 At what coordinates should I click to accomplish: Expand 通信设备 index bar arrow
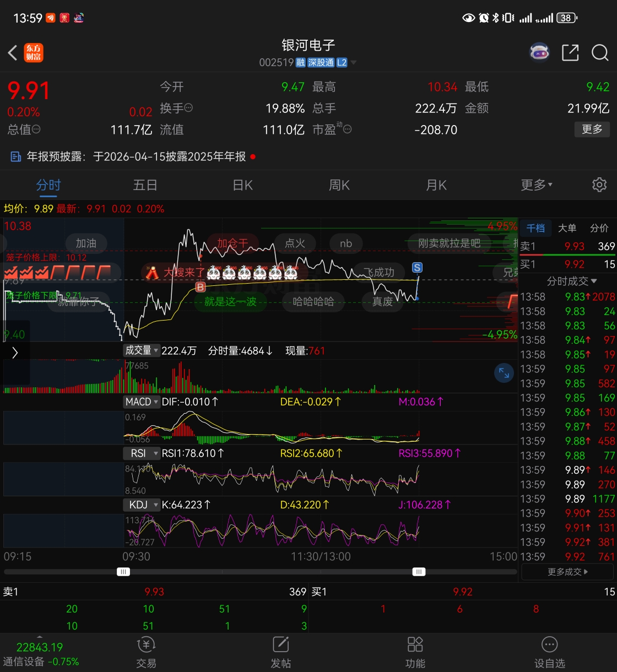pos(40,637)
